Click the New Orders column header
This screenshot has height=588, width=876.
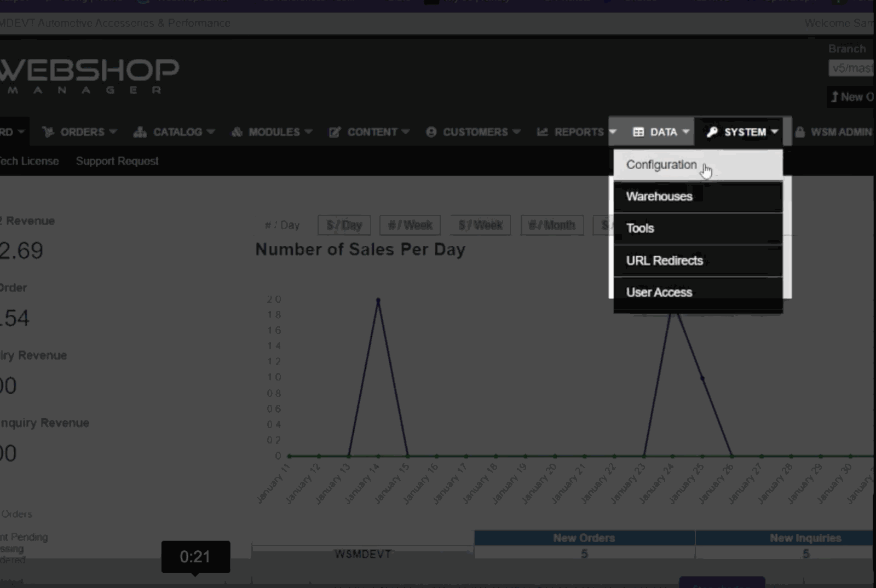584,538
